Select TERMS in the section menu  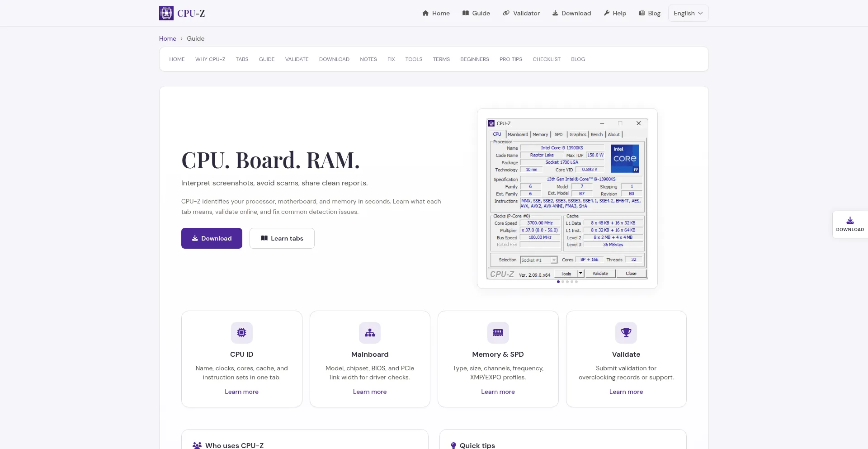[441, 59]
